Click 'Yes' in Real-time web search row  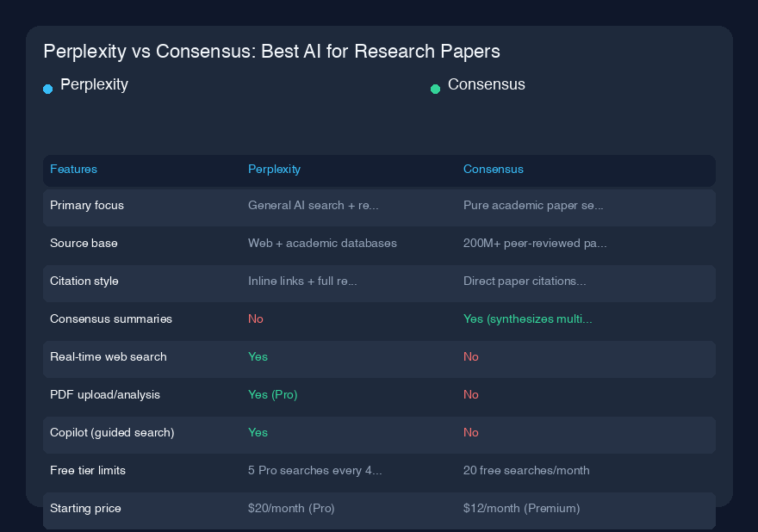[x=258, y=356]
